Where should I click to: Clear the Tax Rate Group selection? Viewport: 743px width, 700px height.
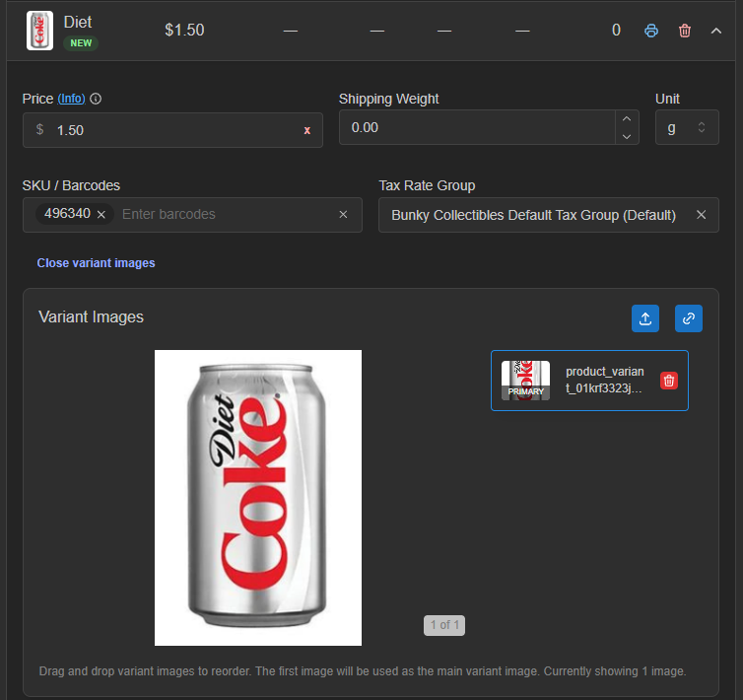701,215
